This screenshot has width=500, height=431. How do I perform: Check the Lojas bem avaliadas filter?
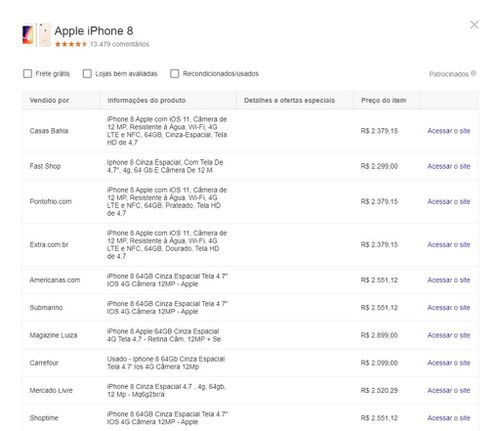87,74
